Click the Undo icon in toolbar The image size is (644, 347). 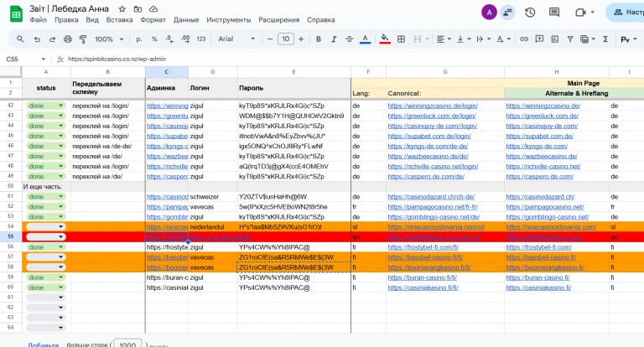tap(37, 39)
